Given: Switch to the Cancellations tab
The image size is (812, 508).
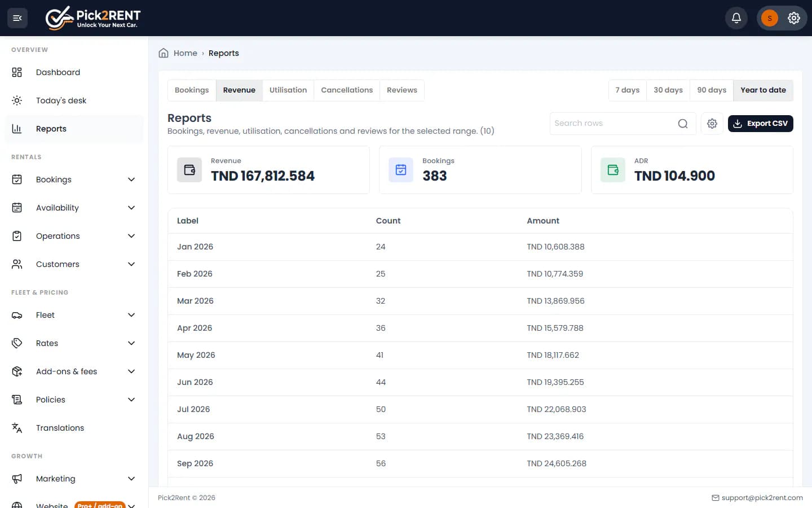Looking at the screenshot, I should coord(347,90).
